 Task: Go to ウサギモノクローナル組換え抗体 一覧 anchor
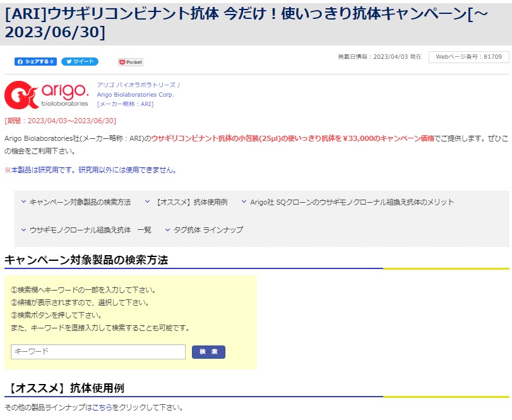pyautogui.click(x=90, y=230)
